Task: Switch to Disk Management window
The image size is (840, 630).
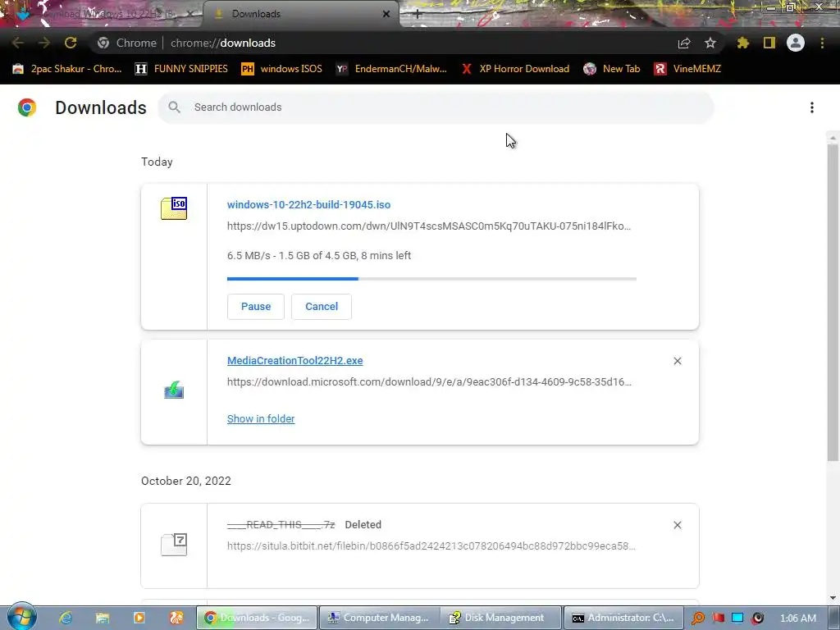Action: [x=502, y=618]
